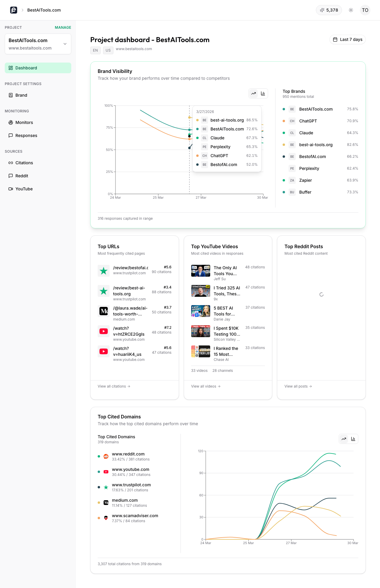The height and width of the screenshot is (588, 380).
Task: Open www.bestaitools.com link under title
Action: [134, 49]
